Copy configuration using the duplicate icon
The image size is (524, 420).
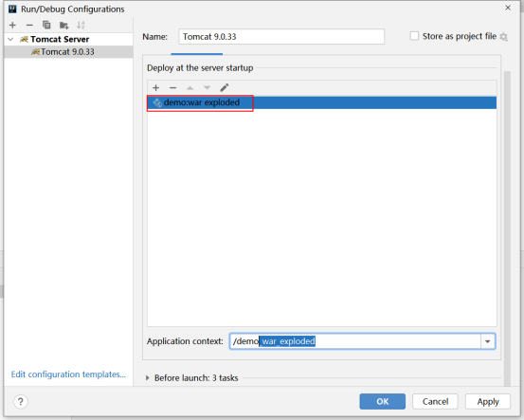pyautogui.click(x=46, y=25)
